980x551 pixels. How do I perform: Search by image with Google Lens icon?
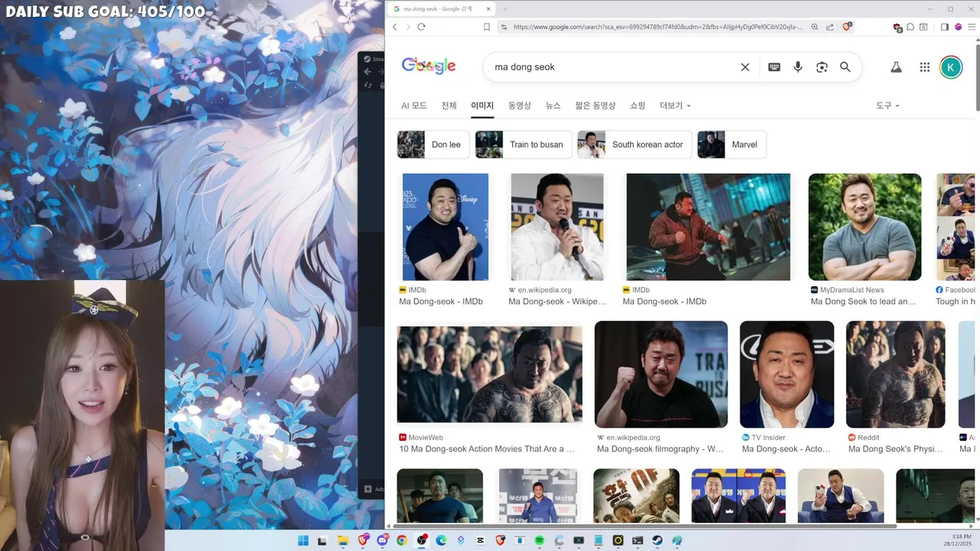(822, 67)
